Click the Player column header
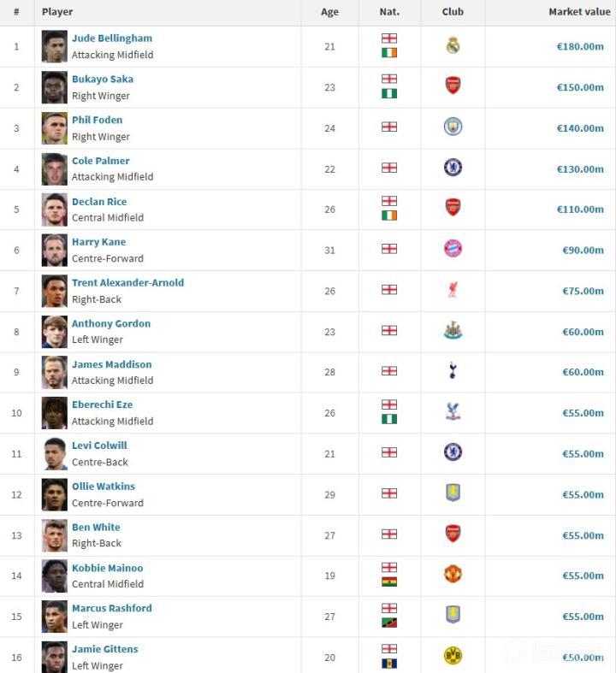 (x=57, y=12)
